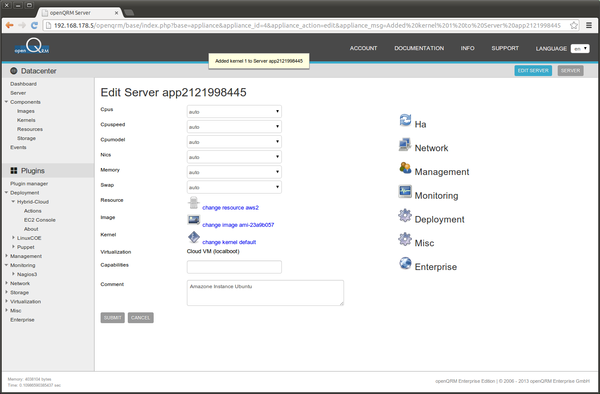Click the Network plugin icon
Screen dimensions: 600x394
[x=405, y=145]
